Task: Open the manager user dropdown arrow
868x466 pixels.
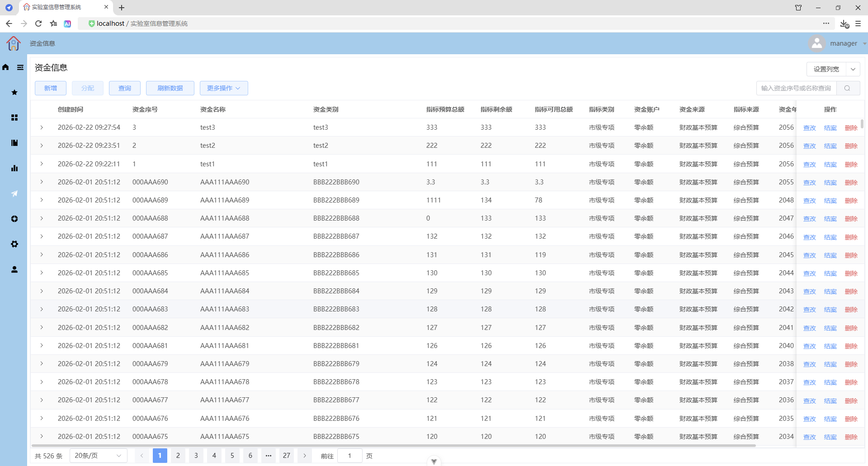Action: coord(864,44)
